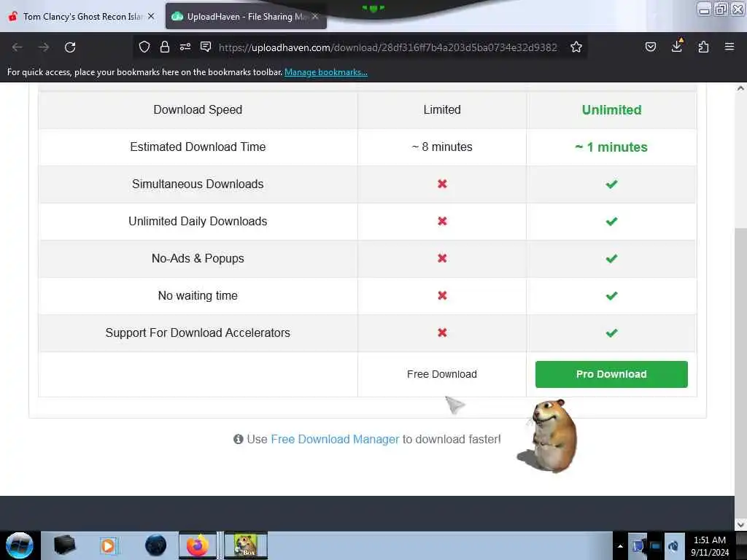Open the hamster Box taskbar app
This screenshot has height=560, width=747.
(246, 545)
